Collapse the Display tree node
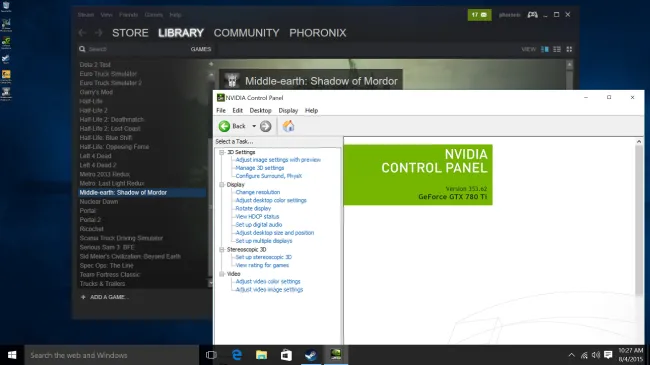Screen dimensions: 650x365 [x=222, y=185]
